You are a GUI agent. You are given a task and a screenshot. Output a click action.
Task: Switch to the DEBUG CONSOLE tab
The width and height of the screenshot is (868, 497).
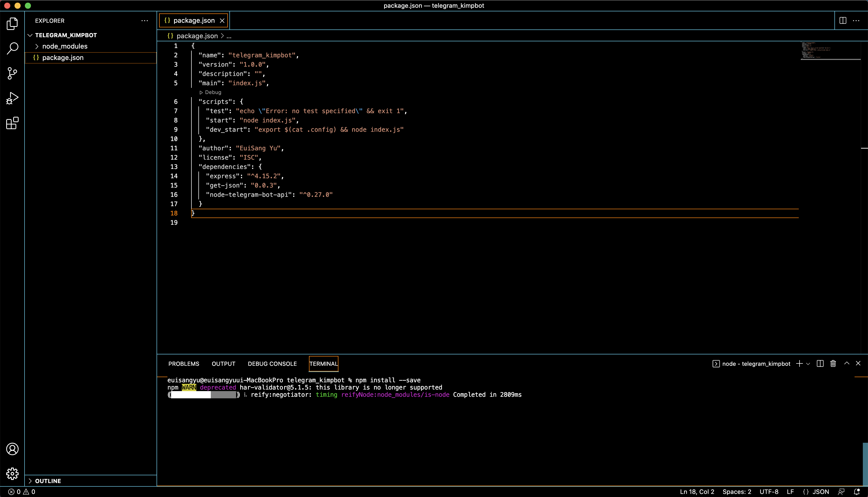(272, 363)
